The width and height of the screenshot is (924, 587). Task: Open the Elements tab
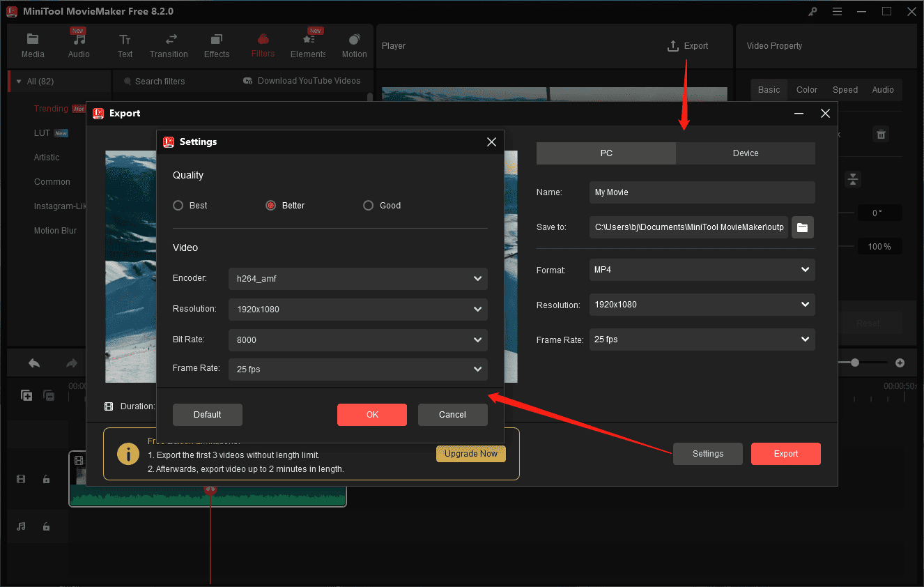pyautogui.click(x=308, y=46)
